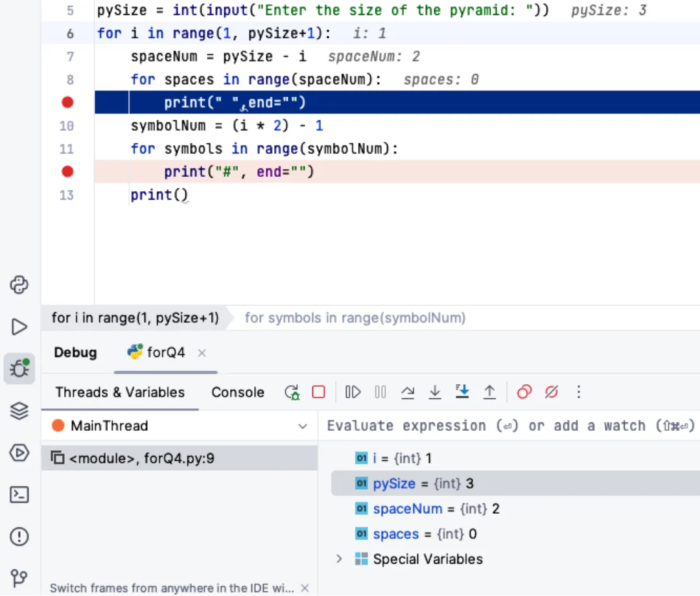Click gutter line number 13
Screen dimensions: 700x596
[x=67, y=195]
